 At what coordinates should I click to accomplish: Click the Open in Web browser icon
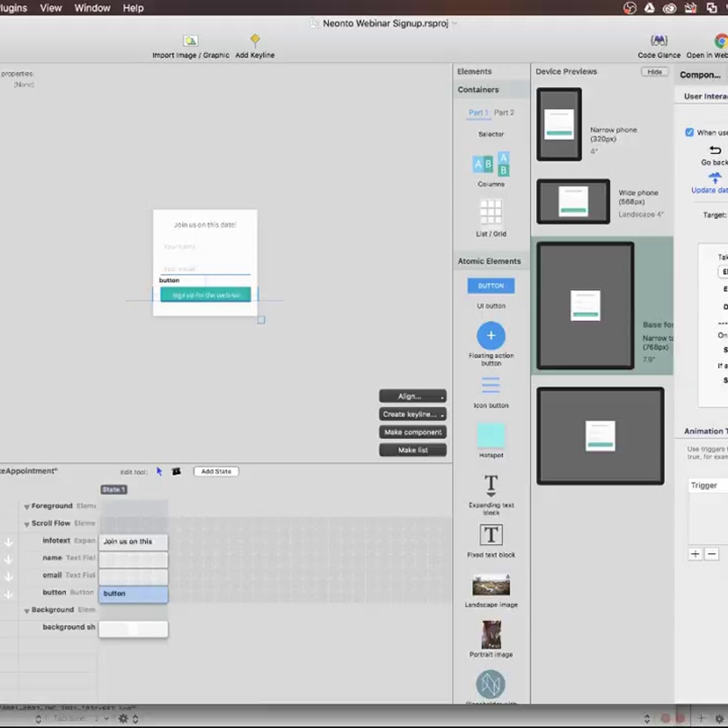pyautogui.click(x=721, y=41)
